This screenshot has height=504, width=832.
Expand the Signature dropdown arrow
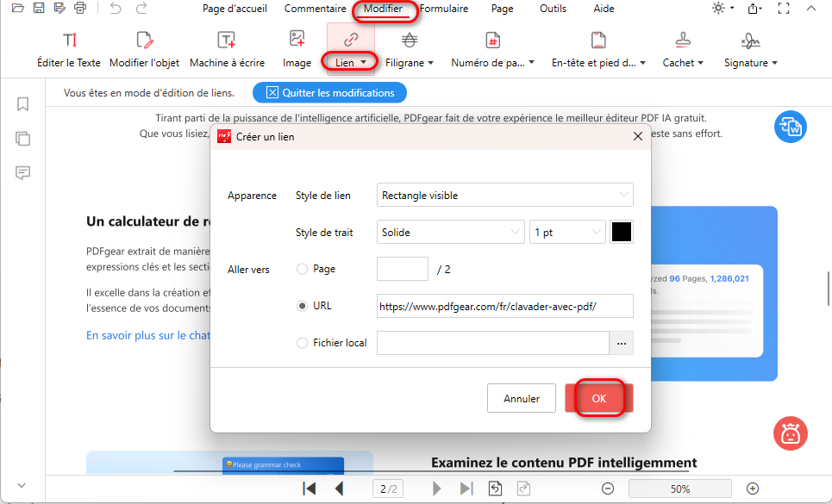(775, 63)
